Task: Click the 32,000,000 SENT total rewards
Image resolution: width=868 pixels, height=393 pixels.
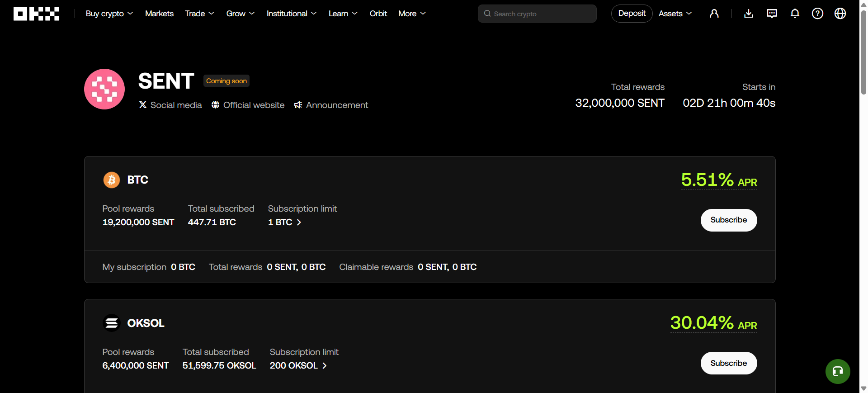Action: (620, 103)
